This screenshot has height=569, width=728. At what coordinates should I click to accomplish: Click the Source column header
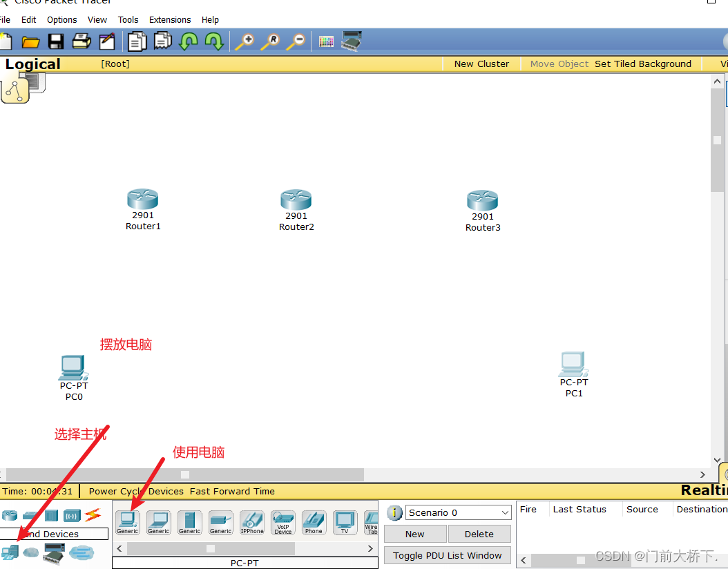click(x=642, y=509)
